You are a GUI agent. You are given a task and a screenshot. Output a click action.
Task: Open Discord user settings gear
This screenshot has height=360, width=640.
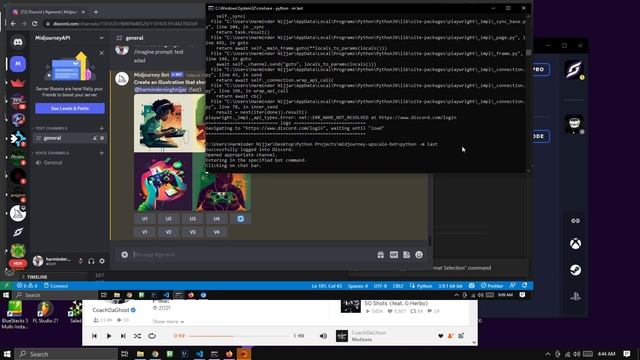click(x=102, y=261)
